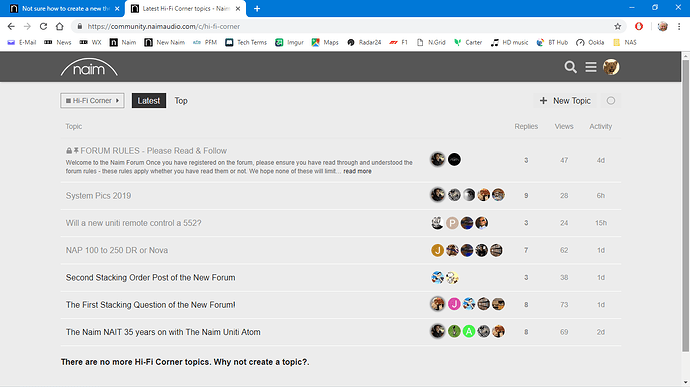Select the Latest tab
690x387 pixels.
pyautogui.click(x=149, y=101)
